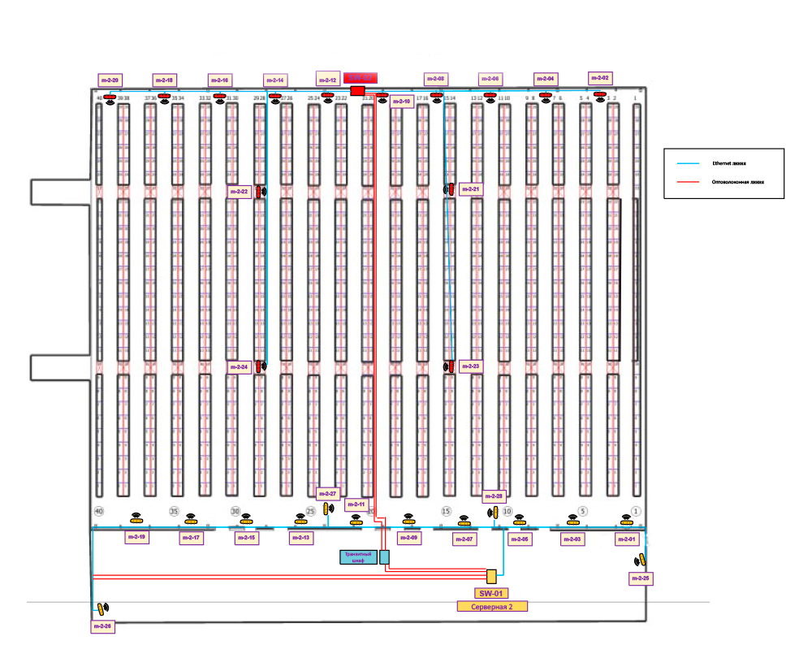Select the red access point under m-2-20
This screenshot has width=812, height=671.
[109, 96]
